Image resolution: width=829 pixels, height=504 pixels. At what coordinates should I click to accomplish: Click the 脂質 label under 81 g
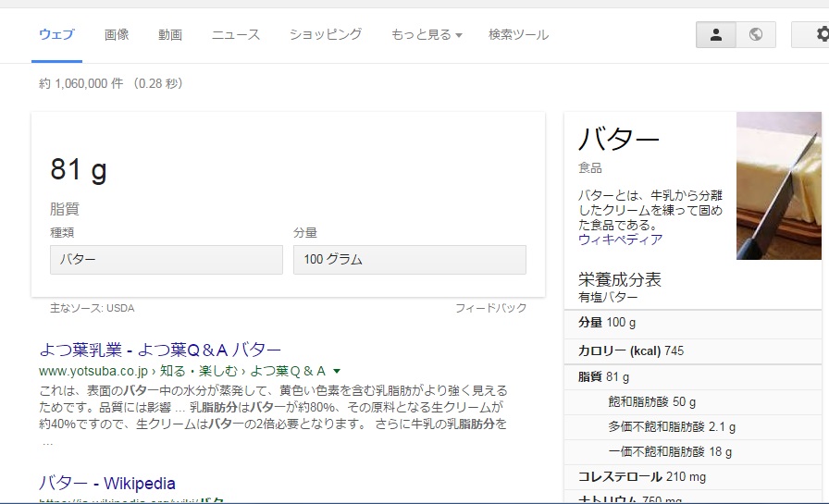65,209
